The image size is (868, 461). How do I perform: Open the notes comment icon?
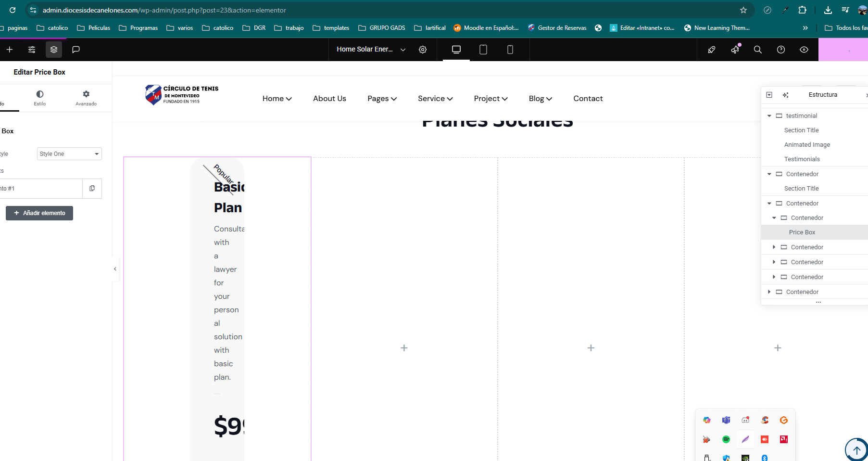[x=75, y=50]
